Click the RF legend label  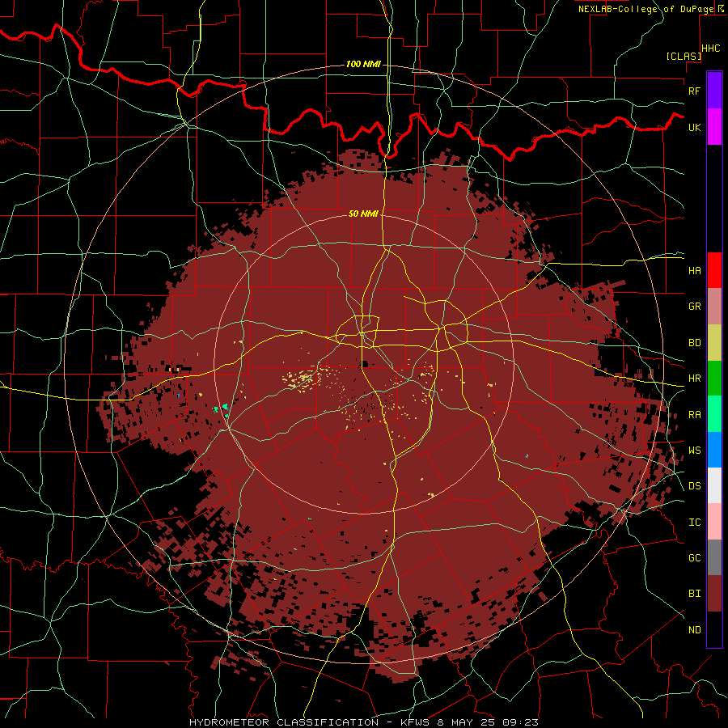[x=695, y=91]
